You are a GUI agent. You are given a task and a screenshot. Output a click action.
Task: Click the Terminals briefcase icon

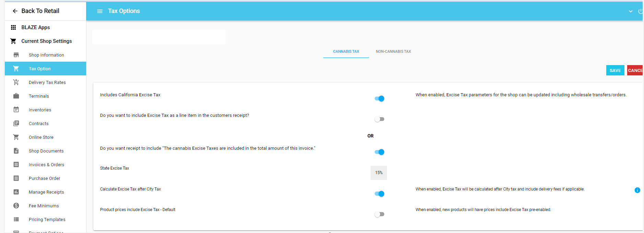pyautogui.click(x=16, y=96)
